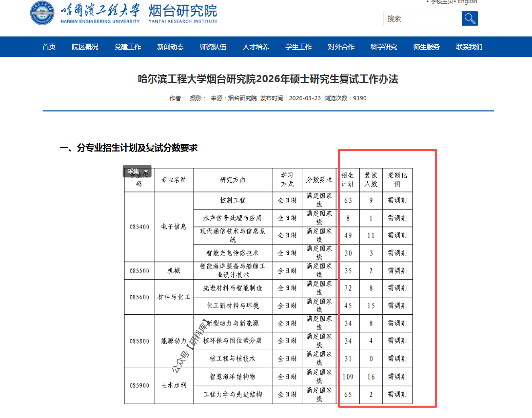Click the 烟台研究院 Yantai Research Institute logo text
The width and height of the screenshot is (532, 418).
point(183,13)
